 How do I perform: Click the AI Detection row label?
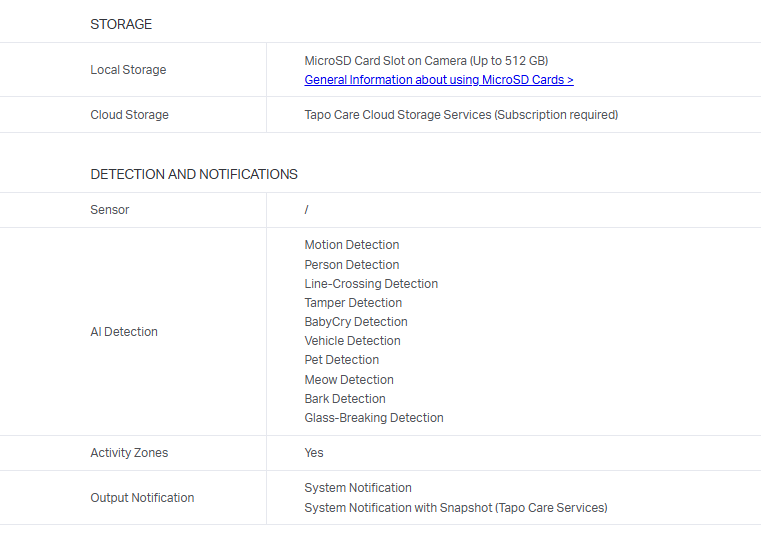click(x=124, y=332)
